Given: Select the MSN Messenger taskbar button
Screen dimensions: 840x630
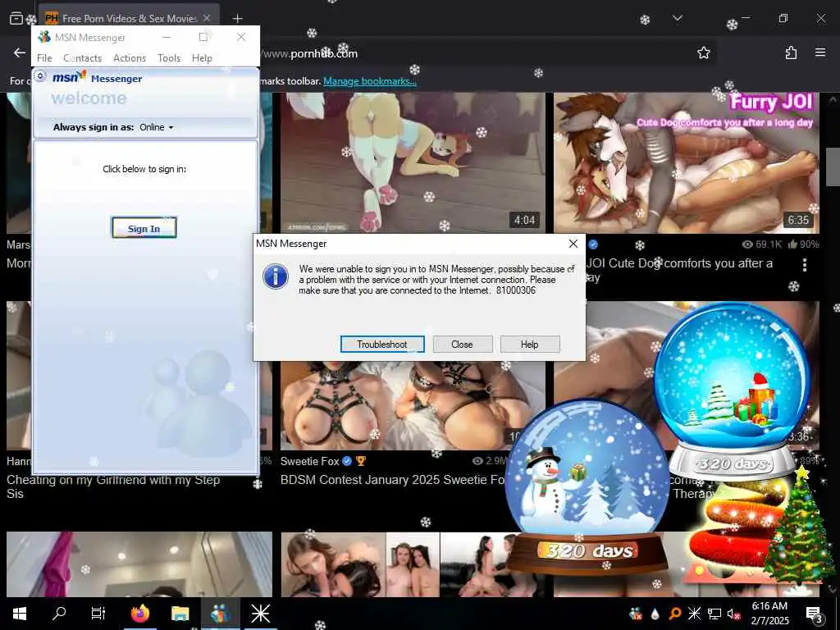Looking at the screenshot, I should (x=220, y=614).
